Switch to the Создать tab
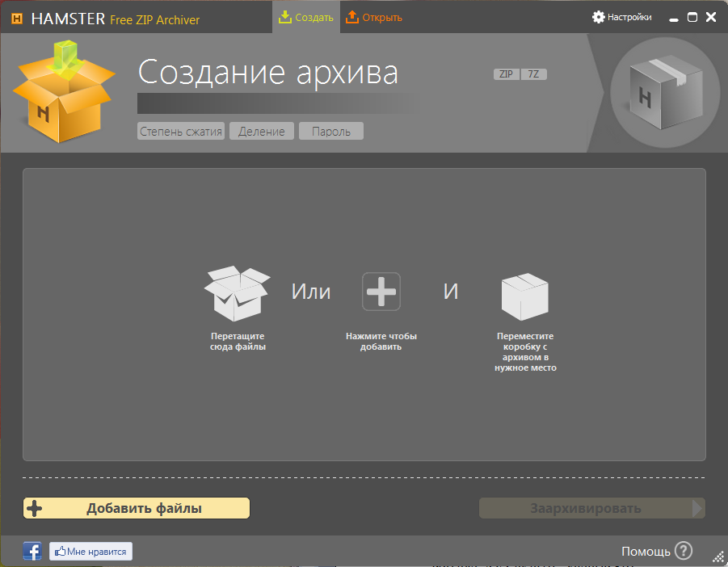The height and width of the screenshot is (567, 728). (306, 17)
